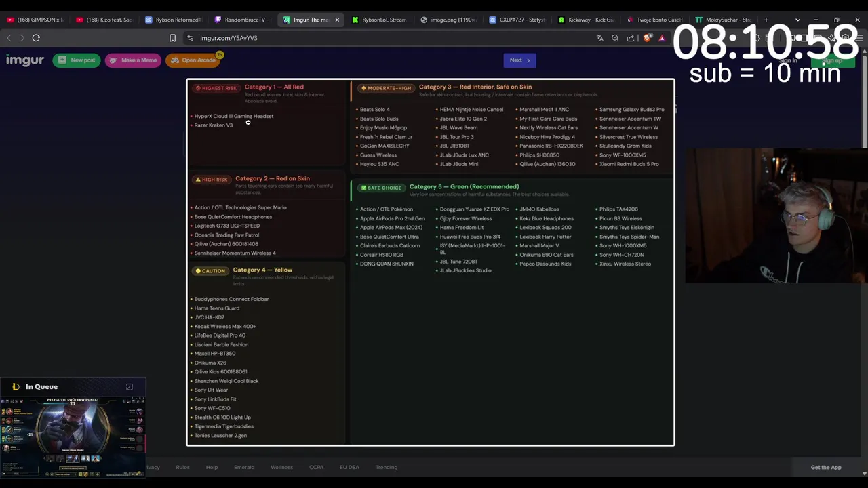Switch to Kickaway tab

click(x=588, y=20)
